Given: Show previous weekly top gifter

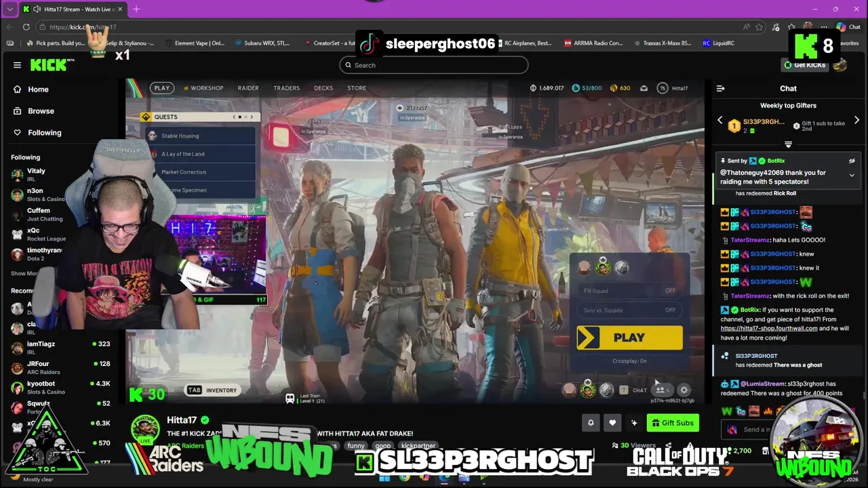Looking at the screenshot, I should pos(720,121).
